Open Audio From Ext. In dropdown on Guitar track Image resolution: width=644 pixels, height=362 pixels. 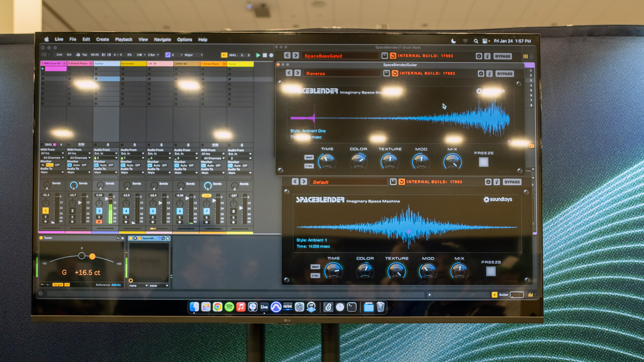(106, 153)
